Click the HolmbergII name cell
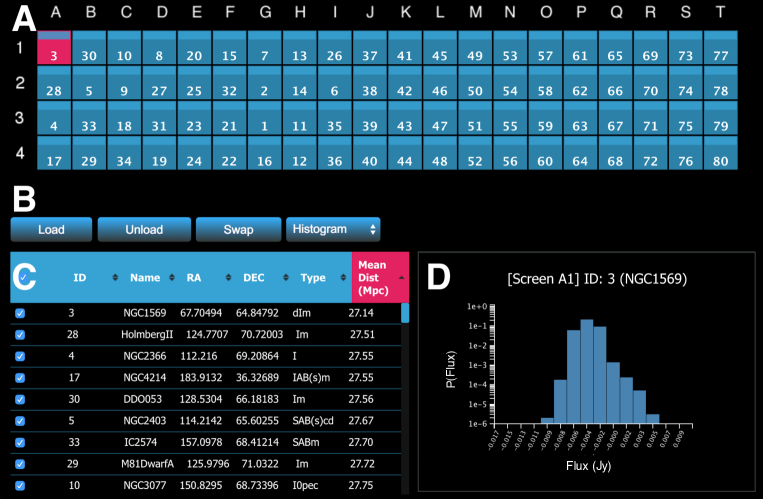Viewport: 763px width, 499px height. pyautogui.click(x=147, y=334)
